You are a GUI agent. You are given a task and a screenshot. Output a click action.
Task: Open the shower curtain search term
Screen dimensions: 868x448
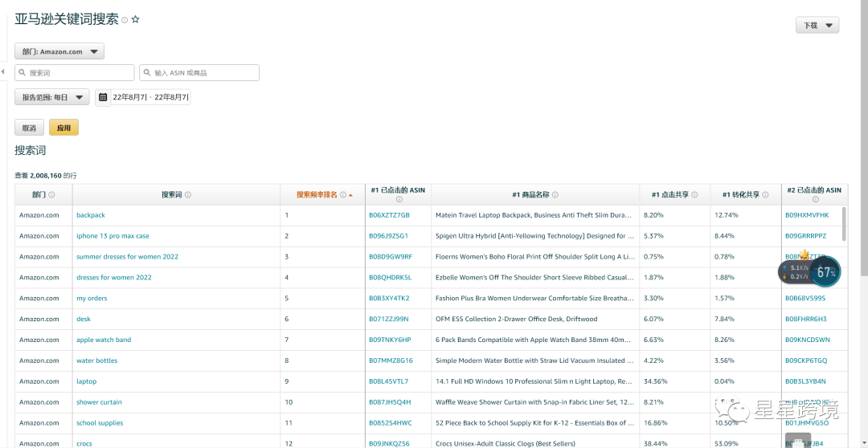click(99, 402)
